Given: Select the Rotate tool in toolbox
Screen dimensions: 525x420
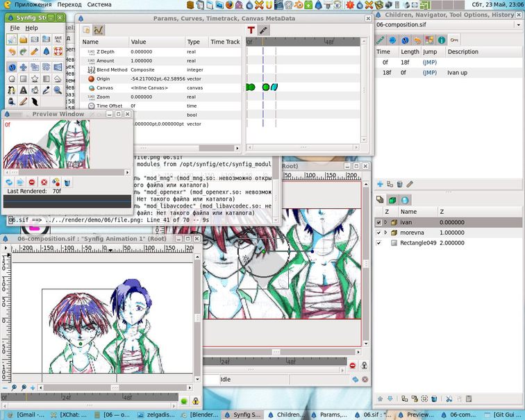Looking at the screenshot, I should (x=47, y=67).
